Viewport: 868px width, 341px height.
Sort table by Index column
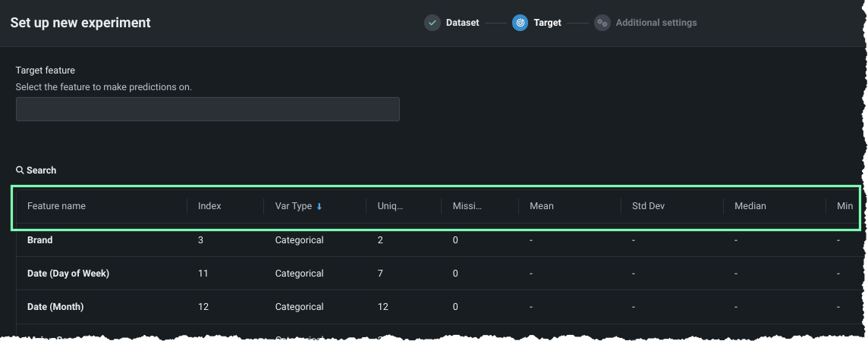[x=209, y=206]
